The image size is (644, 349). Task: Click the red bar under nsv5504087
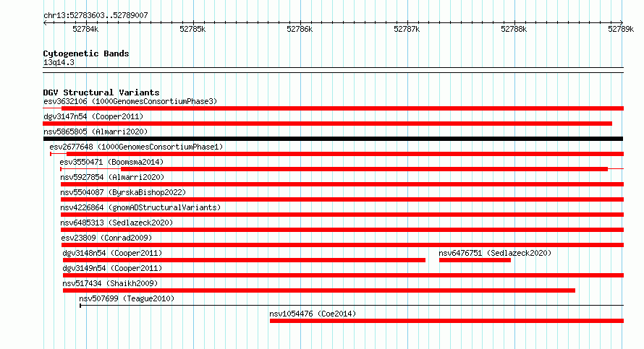pos(342,199)
